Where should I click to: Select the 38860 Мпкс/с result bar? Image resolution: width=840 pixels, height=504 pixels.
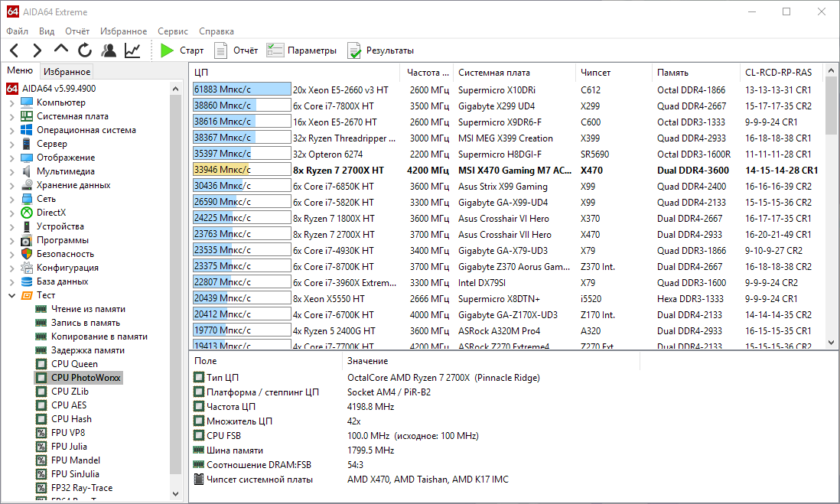click(x=242, y=106)
